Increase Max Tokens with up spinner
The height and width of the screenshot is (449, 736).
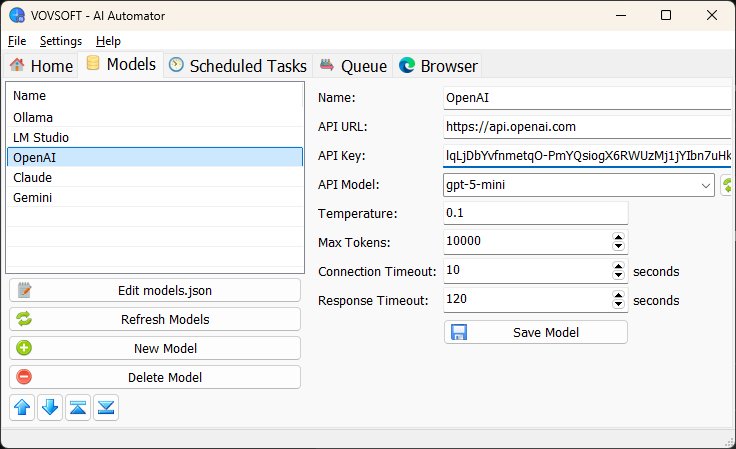(618, 237)
